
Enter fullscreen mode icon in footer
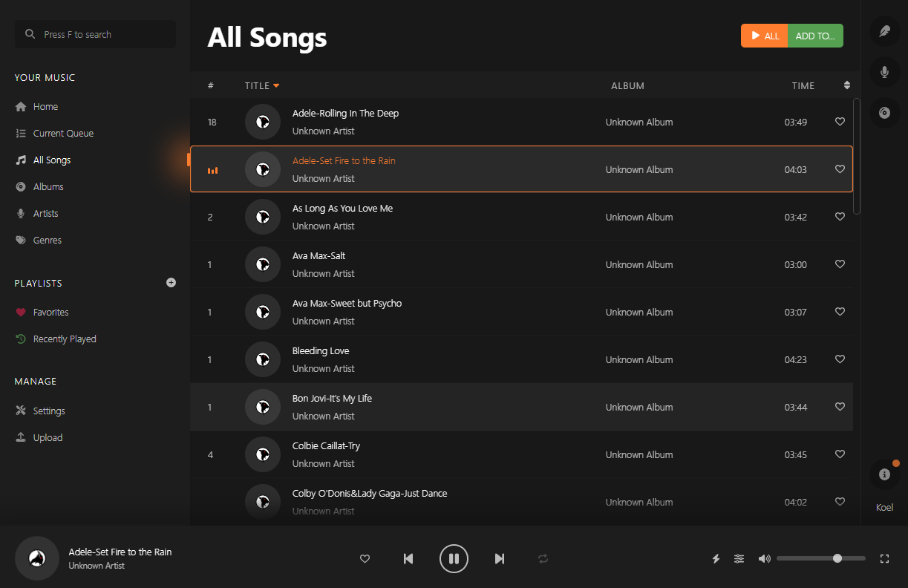coord(884,558)
